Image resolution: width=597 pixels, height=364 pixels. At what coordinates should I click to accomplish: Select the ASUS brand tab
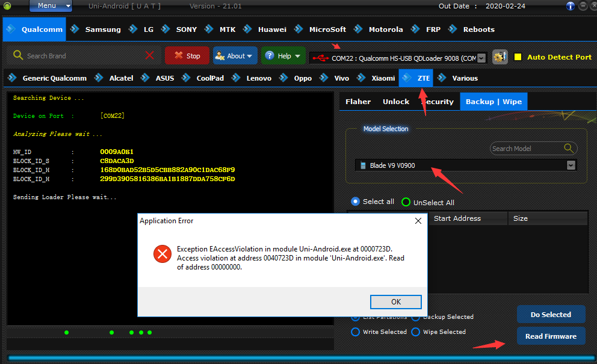(158, 78)
